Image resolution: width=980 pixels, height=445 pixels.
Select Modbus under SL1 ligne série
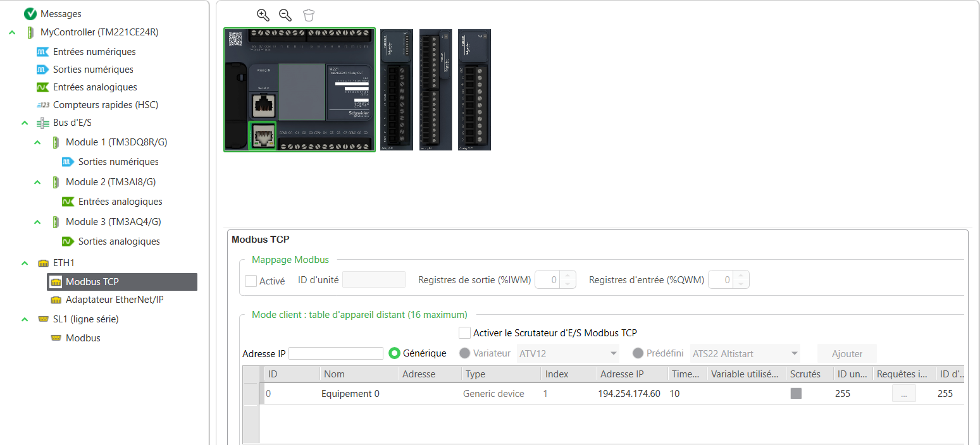(x=83, y=338)
